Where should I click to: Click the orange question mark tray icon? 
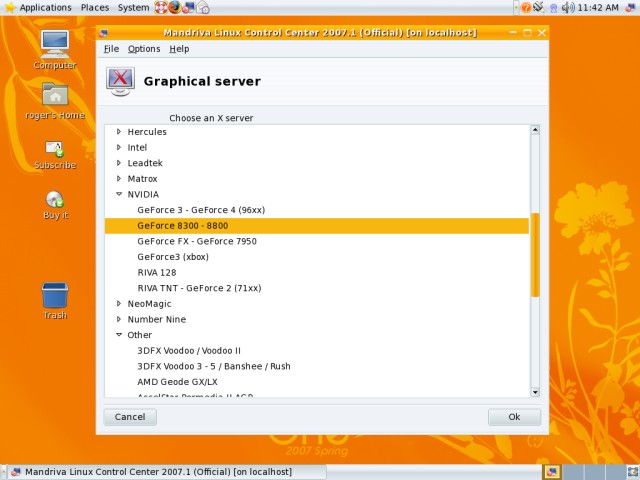click(526, 7)
